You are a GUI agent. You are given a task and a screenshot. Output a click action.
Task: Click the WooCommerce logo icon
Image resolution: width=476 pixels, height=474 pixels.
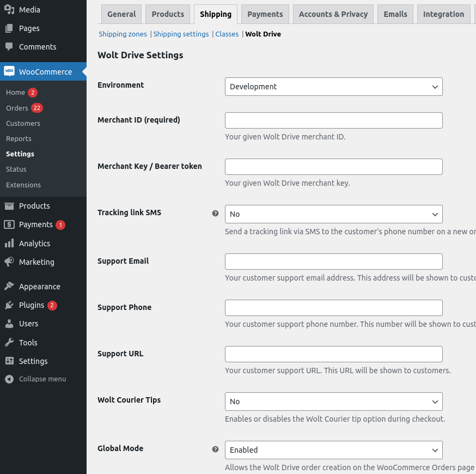pyautogui.click(x=9, y=71)
